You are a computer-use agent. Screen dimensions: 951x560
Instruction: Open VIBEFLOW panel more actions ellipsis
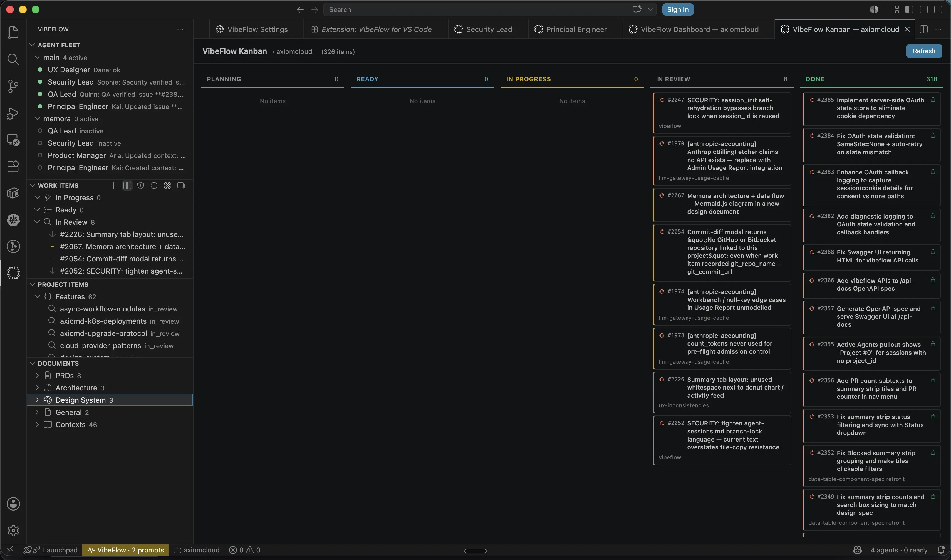point(180,29)
